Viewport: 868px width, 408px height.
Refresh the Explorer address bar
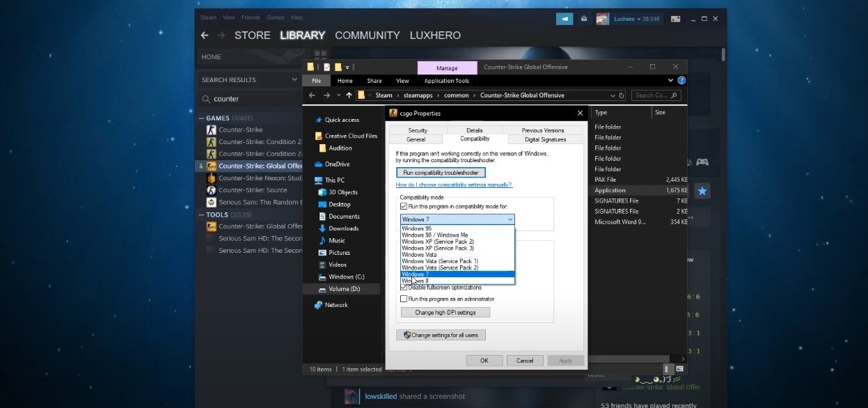(x=621, y=95)
